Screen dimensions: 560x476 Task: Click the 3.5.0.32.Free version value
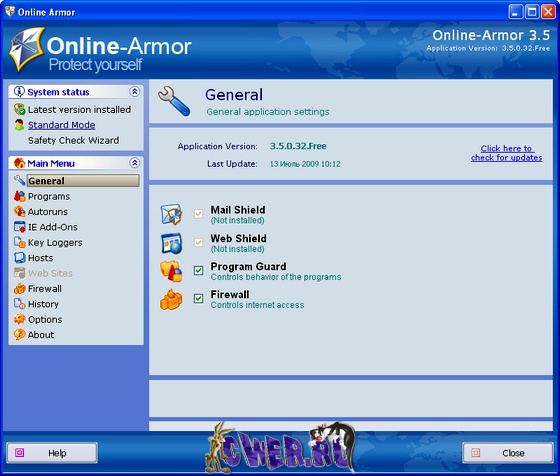pos(298,146)
